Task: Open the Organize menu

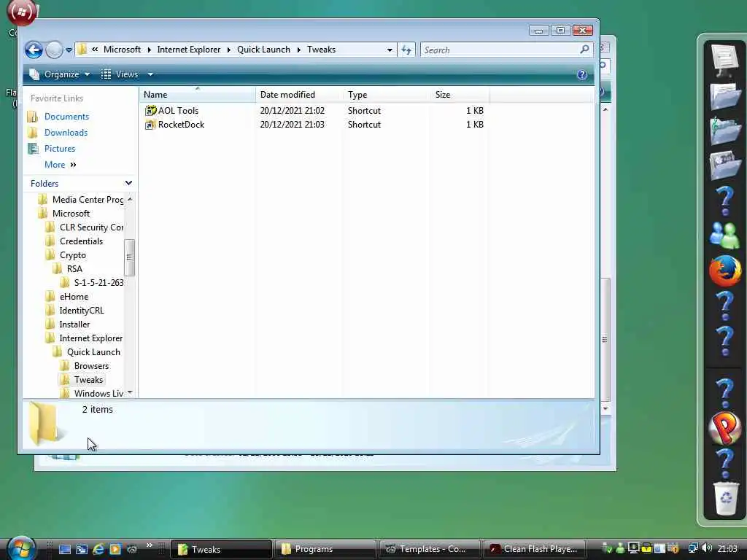Action: click(60, 74)
